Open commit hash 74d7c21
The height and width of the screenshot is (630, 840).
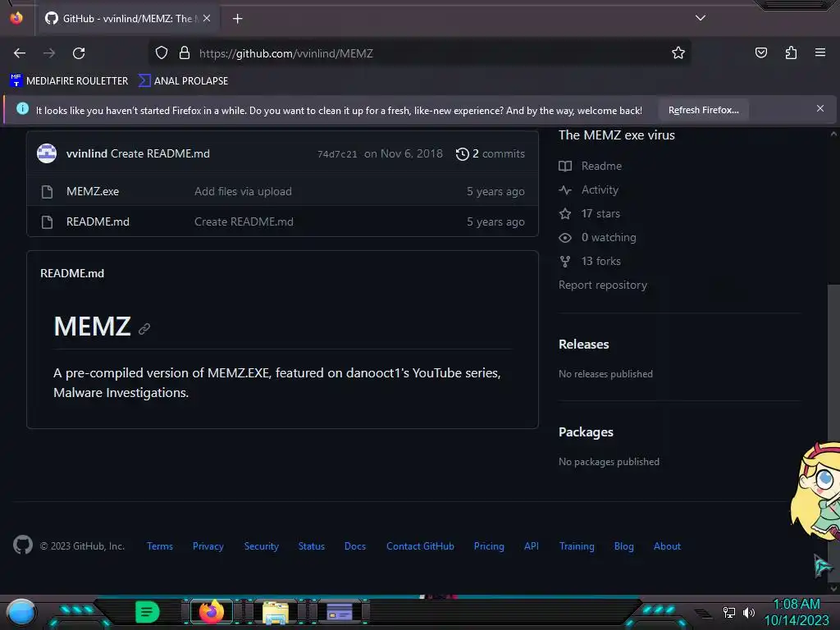click(x=337, y=154)
